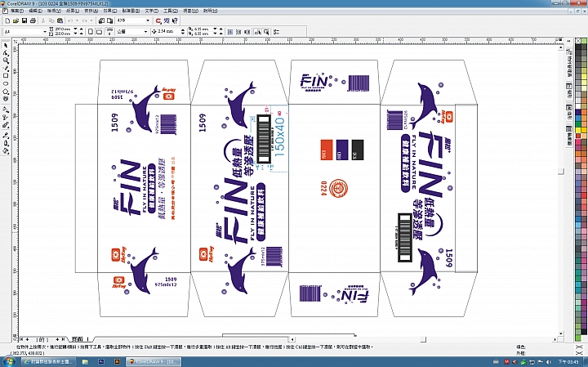Select the Interactive Transparency glass tool

tap(5, 118)
